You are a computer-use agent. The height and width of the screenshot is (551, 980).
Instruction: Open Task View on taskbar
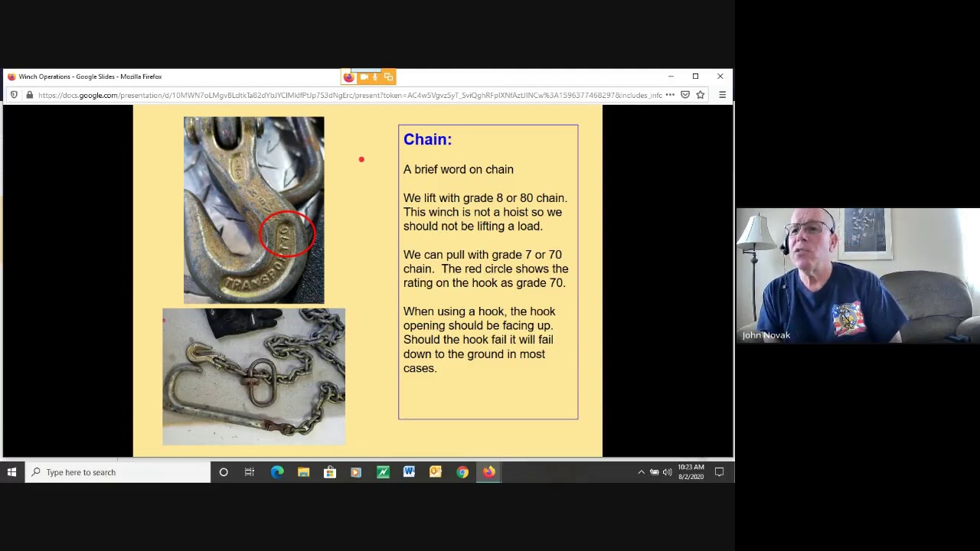pos(250,472)
